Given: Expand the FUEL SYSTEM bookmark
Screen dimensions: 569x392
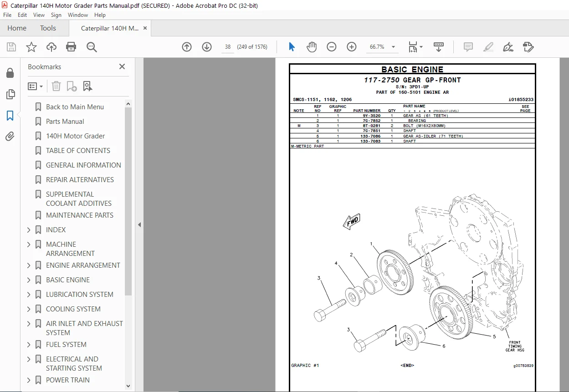Looking at the screenshot, I should coord(29,345).
